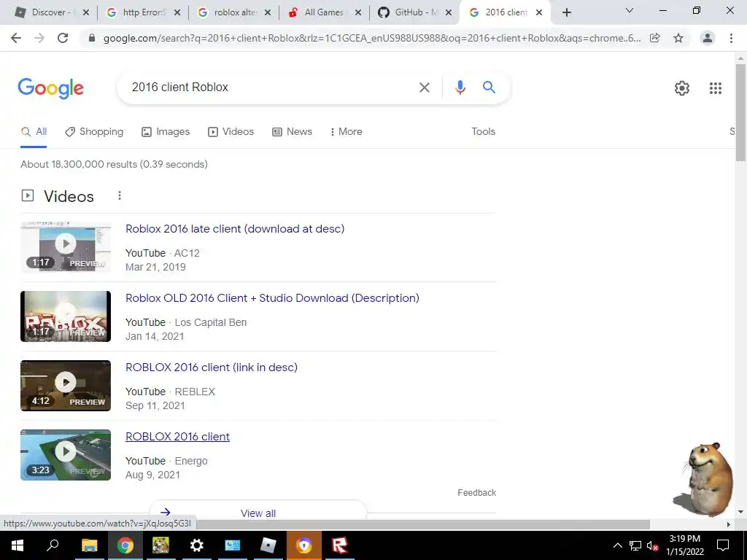The image size is (747, 560).
Task: Clear the search box with the X icon
Action: (424, 87)
